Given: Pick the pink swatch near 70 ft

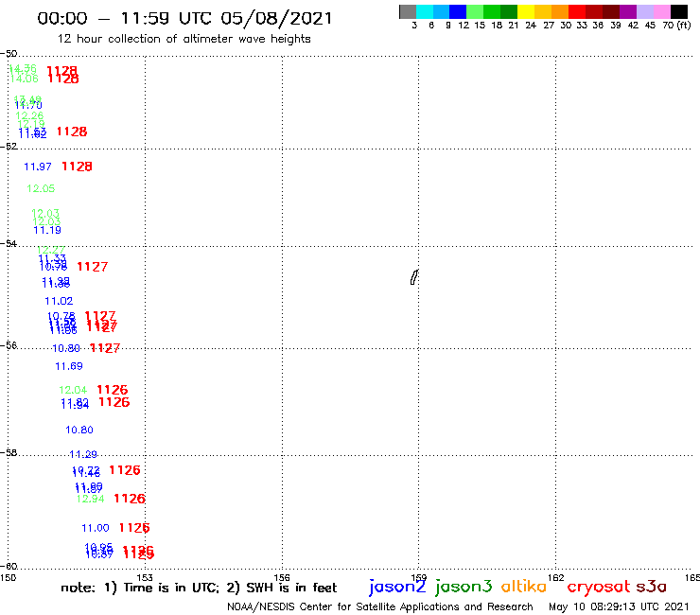Looking at the screenshot, I should (x=661, y=11).
